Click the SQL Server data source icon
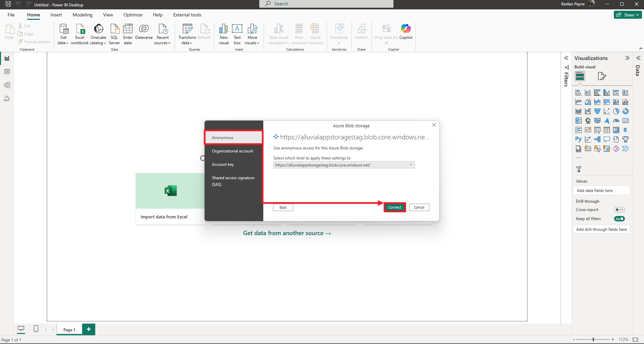This screenshot has width=644, height=344. (114, 29)
